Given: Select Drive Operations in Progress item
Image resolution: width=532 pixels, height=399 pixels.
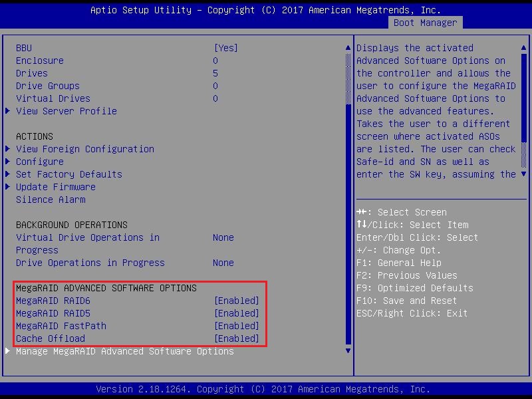Looking at the screenshot, I should (90, 263).
